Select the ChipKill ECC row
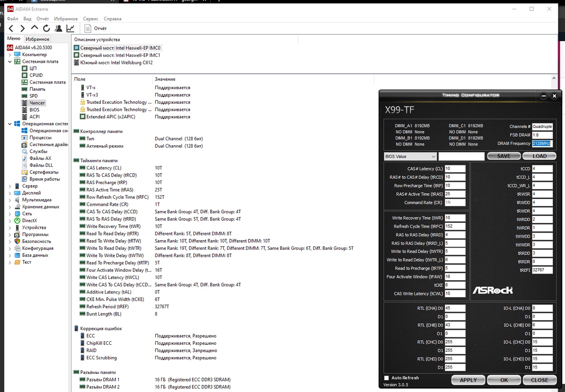The width and height of the screenshot is (565, 392). point(223,343)
